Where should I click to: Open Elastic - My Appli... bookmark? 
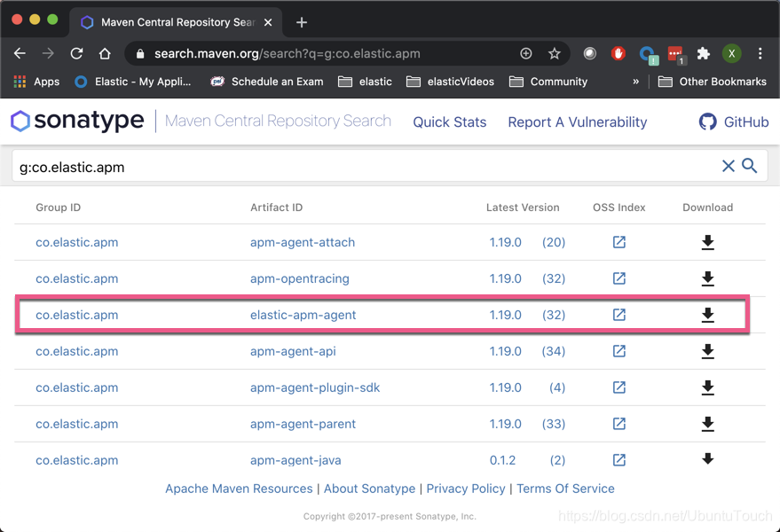[133, 82]
